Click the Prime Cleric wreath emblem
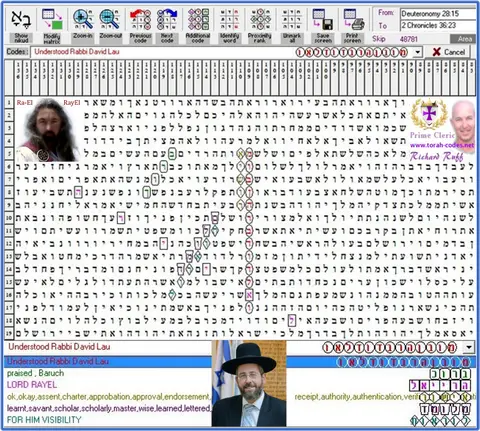Screen dimensions: 480x431 click(429, 115)
